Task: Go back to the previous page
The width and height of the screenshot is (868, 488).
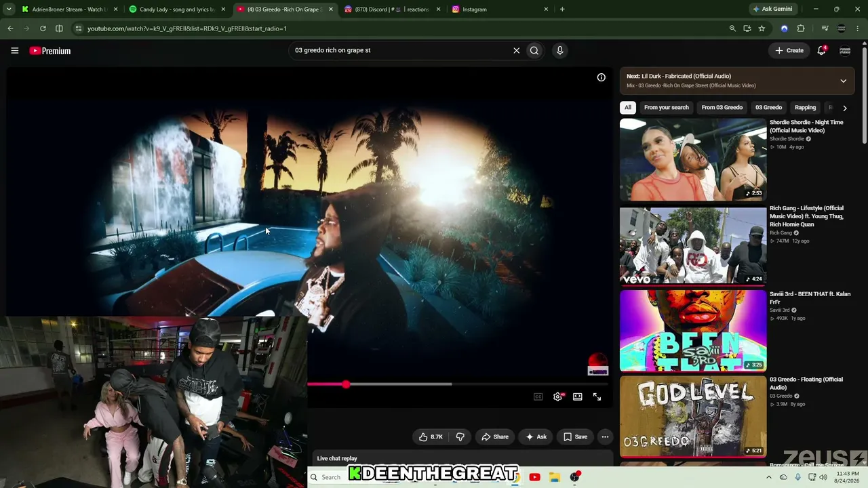Action: [x=10, y=28]
